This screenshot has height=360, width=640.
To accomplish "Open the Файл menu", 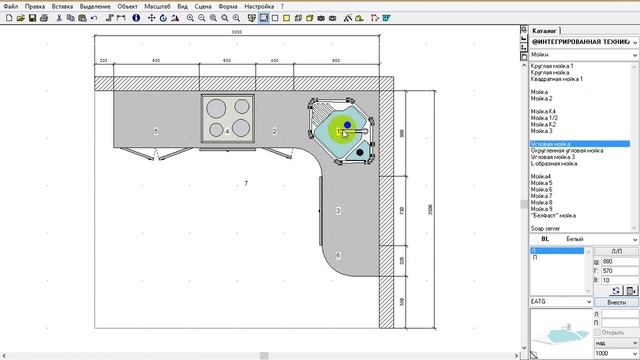I will coord(11,7).
